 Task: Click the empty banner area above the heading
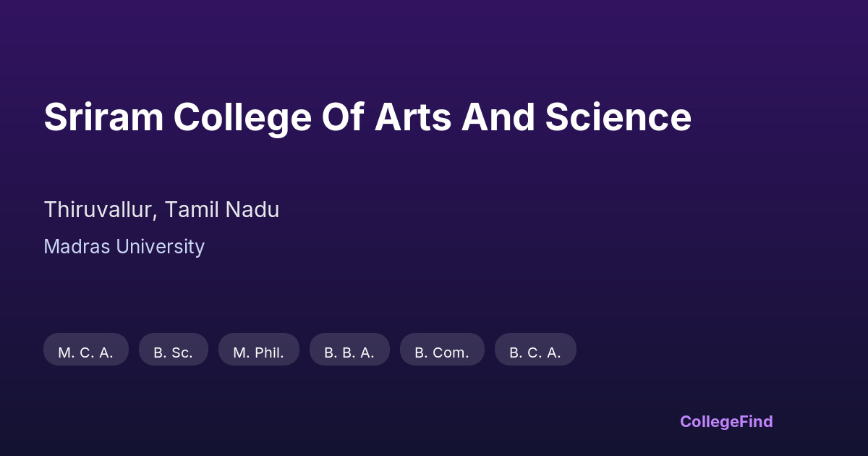tap(434, 43)
